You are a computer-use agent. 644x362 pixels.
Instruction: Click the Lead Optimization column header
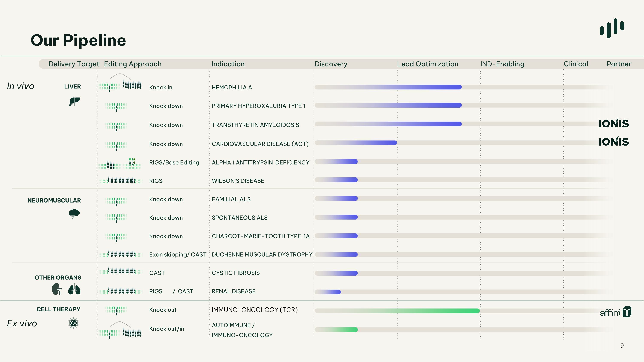pyautogui.click(x=427, y=64)
